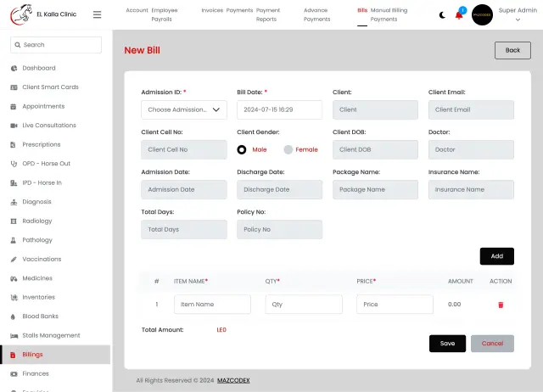Switch to dark mode moon icon
Viewport: 543px width, 392px height.
(x=442, y=15)
